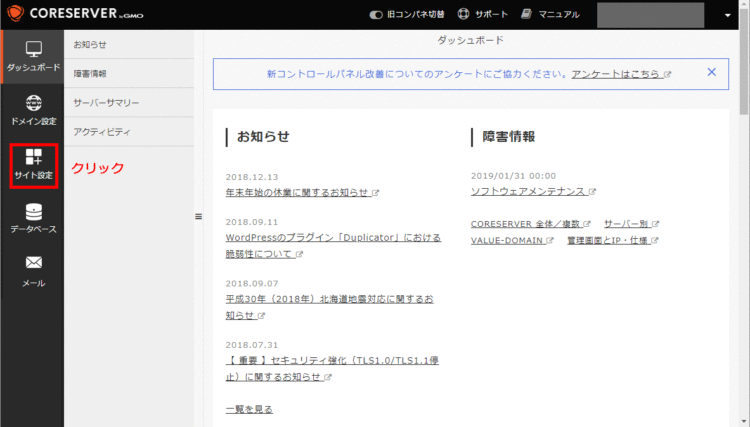
Task: Dismiss the survey banner with the X
Action: tap(711, 73)
